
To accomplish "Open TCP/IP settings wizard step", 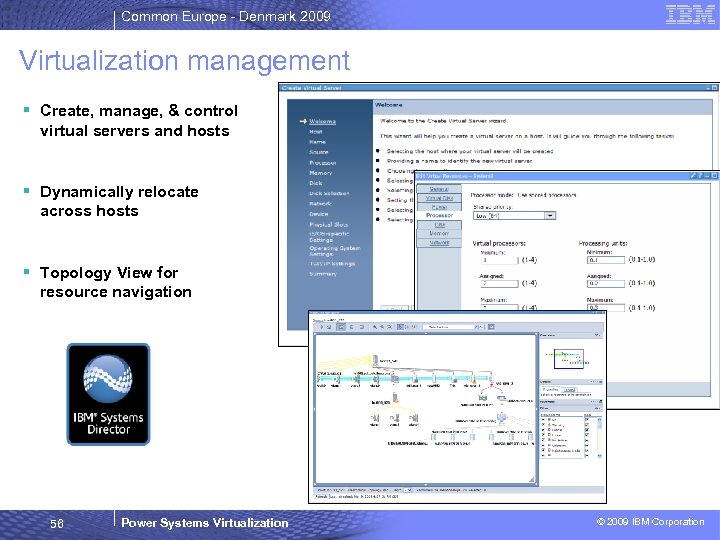I will click(x=332, y=264).
